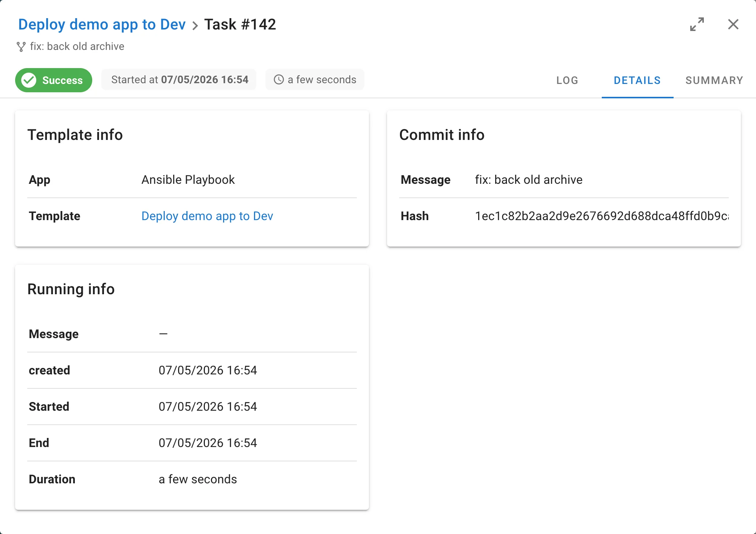Click the created label in Running info
This screenshot has height=534, width=756.
pos(50,370)
